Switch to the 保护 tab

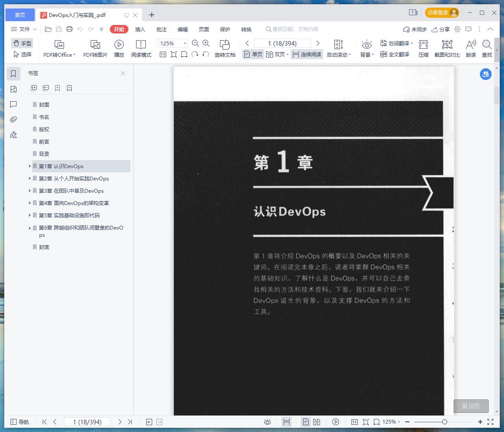click(x=225, y=29)
